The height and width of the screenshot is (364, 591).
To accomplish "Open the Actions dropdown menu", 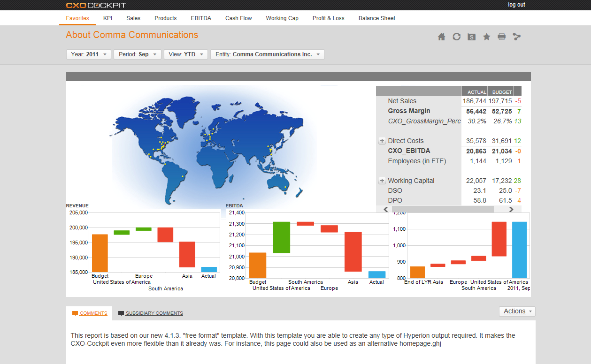I will point(517,311).
